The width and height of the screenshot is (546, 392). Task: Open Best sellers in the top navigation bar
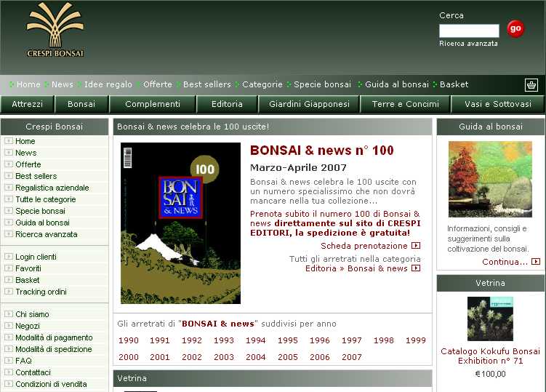coord(206,84)
